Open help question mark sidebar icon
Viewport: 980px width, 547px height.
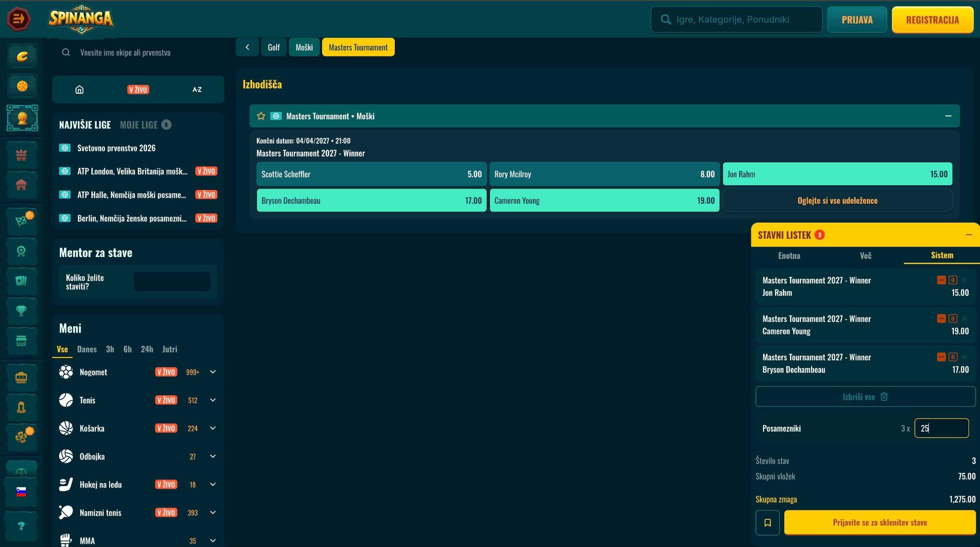pyautogui.click(x=21, y=526)
